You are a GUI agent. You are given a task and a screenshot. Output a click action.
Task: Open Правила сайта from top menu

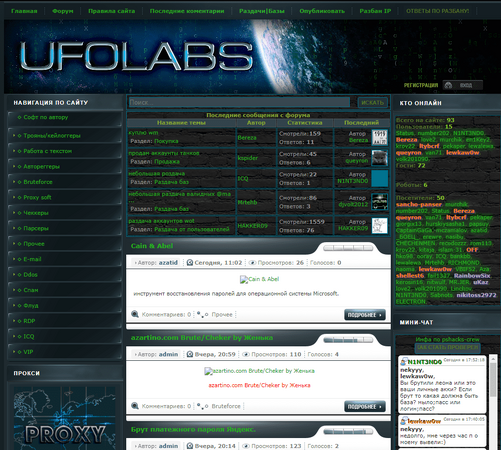pos(112,11)
